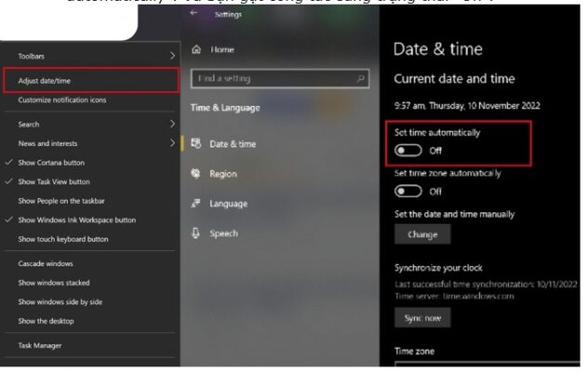The height and width of the screenshot is (372, 588).
Task: Click the Home icon in Settings sidebar
Action: pyautogui.click(x=196, y=48)
